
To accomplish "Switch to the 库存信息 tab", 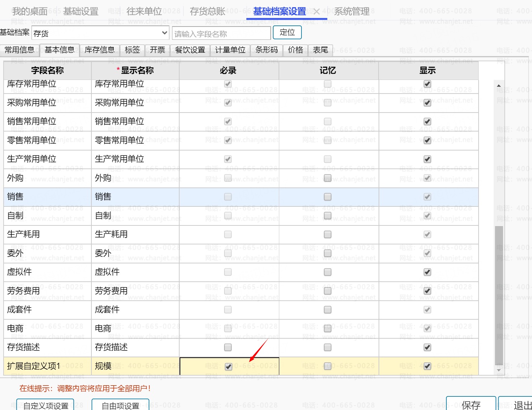I will [100, 50].
